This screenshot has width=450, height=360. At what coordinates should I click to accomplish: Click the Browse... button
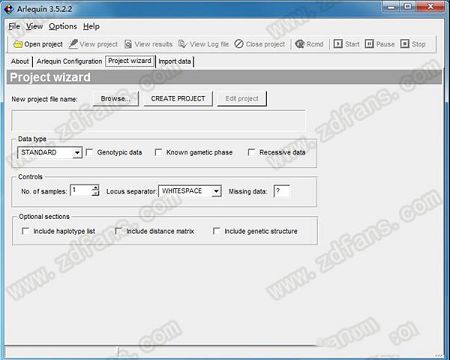[115, 99]
